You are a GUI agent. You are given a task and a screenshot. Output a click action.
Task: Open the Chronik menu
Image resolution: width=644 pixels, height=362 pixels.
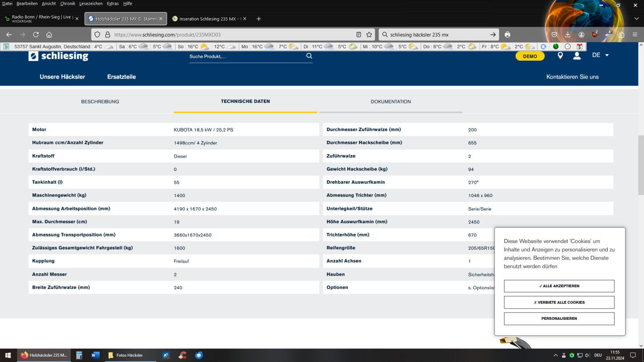tap(68, 4)
